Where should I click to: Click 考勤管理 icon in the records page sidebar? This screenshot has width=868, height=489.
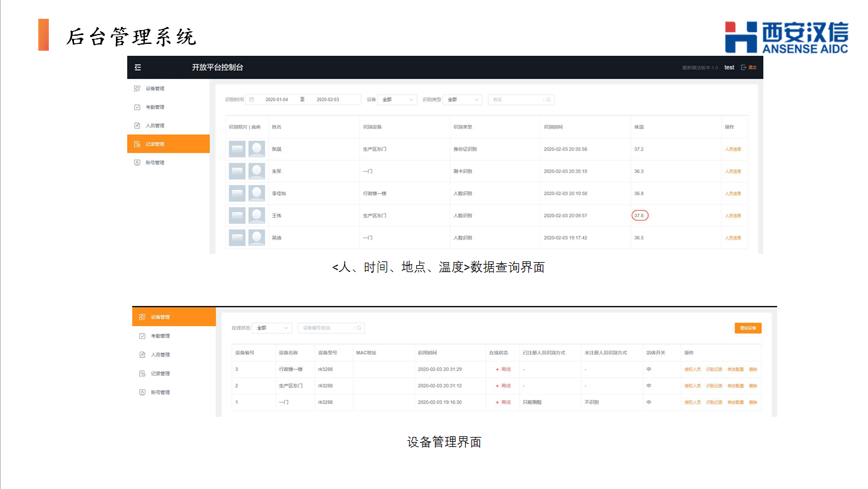click(137, 107)
